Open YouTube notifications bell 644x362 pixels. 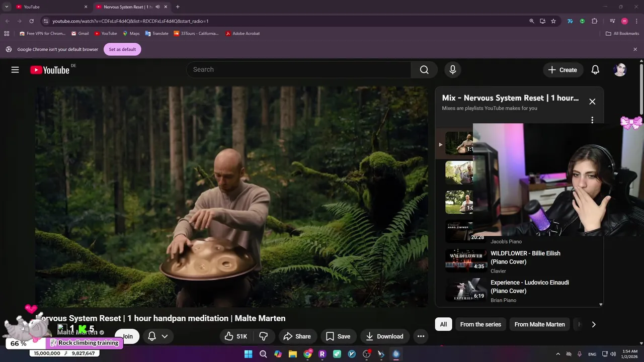coord(595,70)
